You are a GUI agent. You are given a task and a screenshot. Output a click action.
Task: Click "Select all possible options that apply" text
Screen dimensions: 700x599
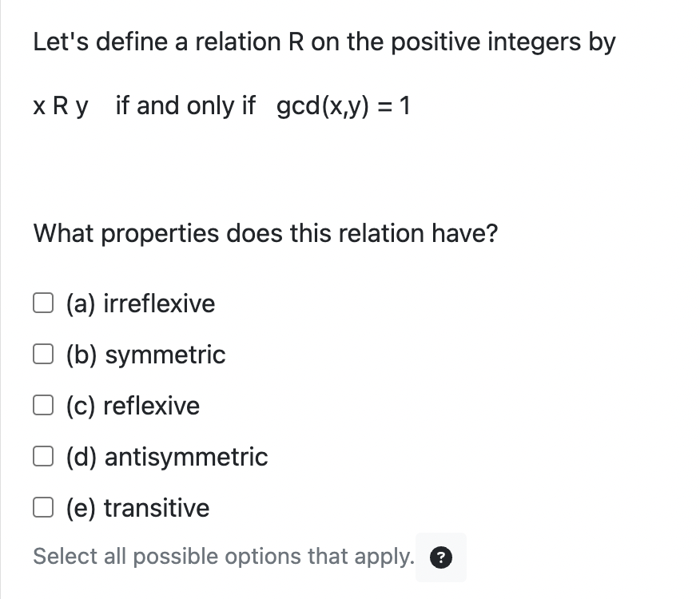(221, 557)
